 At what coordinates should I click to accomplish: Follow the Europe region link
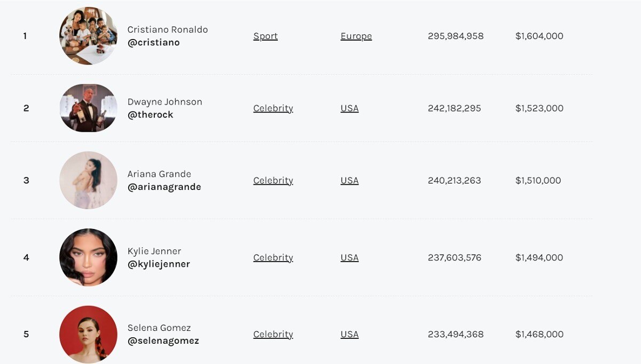point(356,36)
